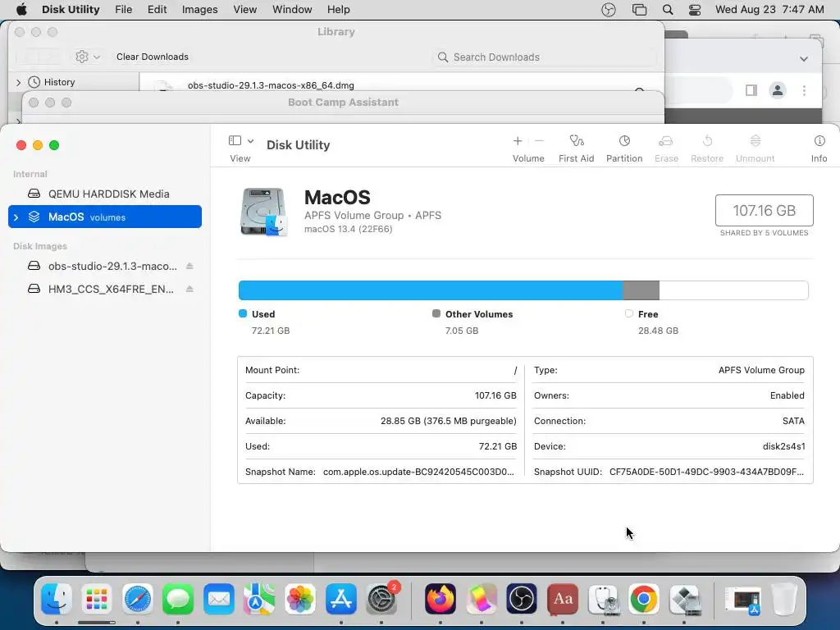This screenshot has height=630, width=840.
Task: Select QEMU HARDDISK Media in sidebar
Action: coord(105,194)
